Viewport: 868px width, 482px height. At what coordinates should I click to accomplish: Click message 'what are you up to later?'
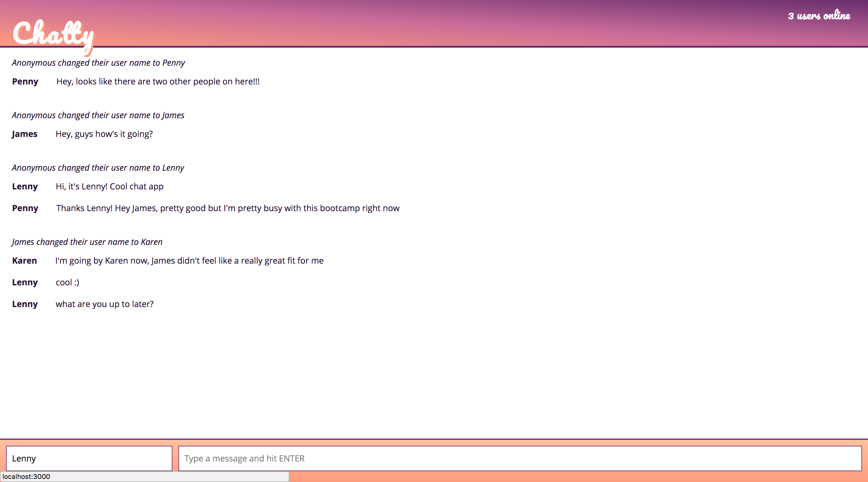[105, 304]
